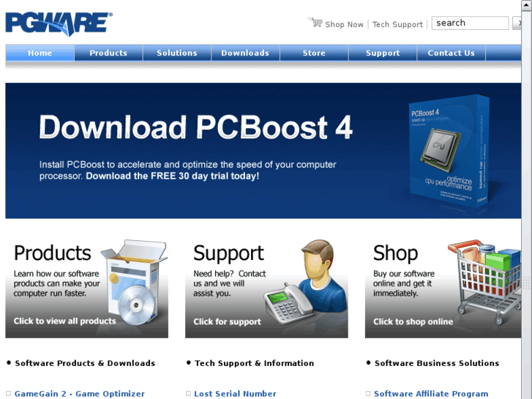This screenshot has height=399, width=532.
Task: Click the PGWARE logo
Action: click(59, 23)
